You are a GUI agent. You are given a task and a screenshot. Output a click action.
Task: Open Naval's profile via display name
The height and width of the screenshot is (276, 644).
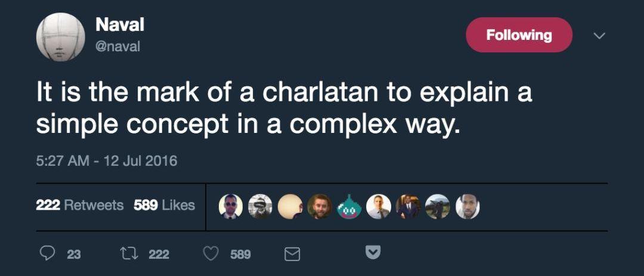120,25
